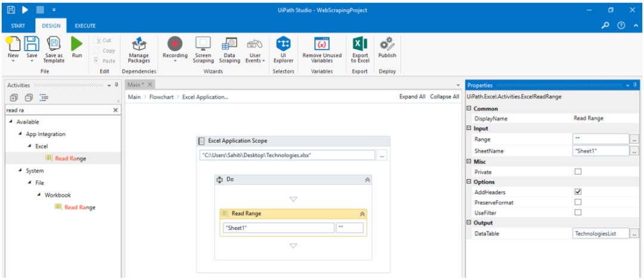Switch to the DESIGN tab
This screenshot has height=280, width=644.
click(51, 26)
